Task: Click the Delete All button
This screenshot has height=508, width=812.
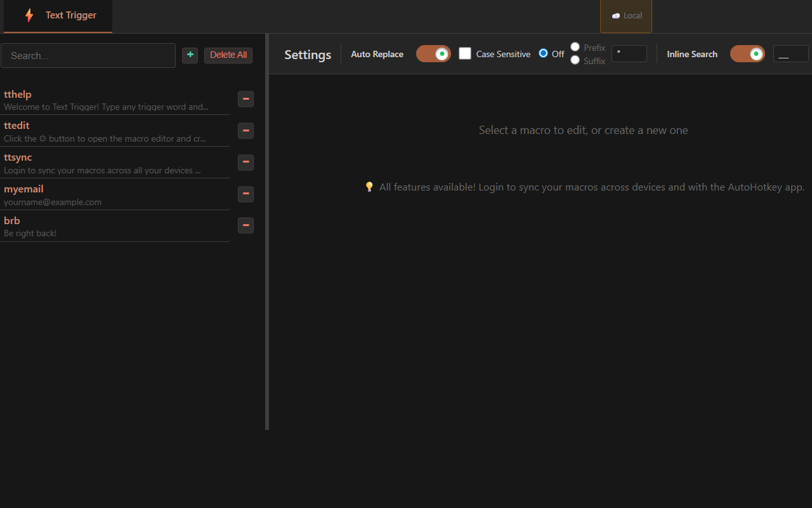Action: [x=228, y=55]
